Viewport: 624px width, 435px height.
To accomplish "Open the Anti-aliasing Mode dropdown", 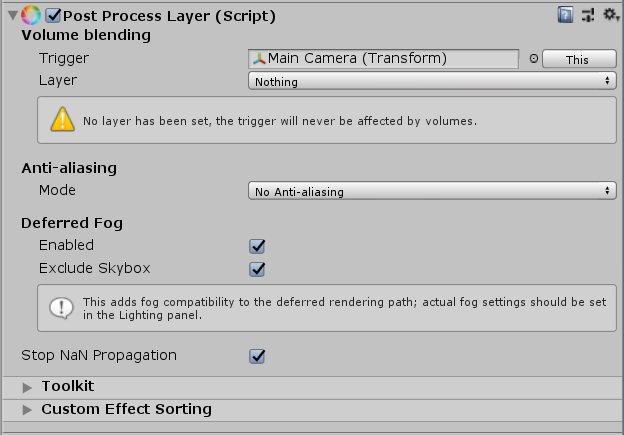I will coord(431,191).
